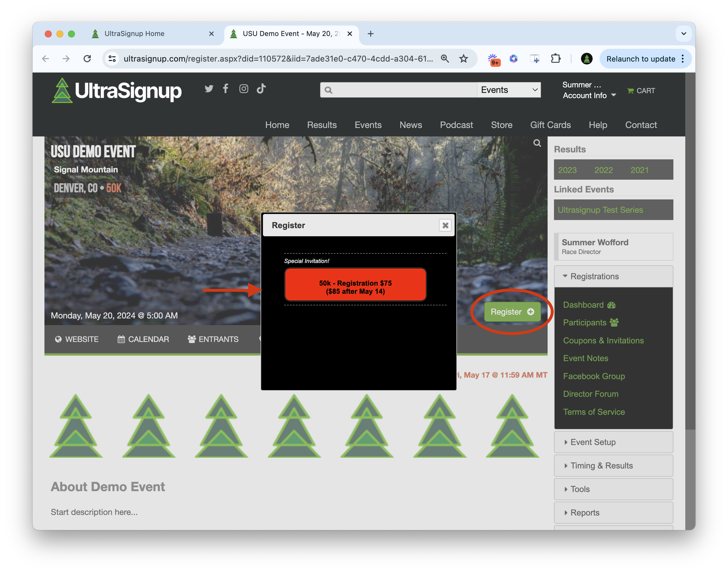Image resolution: width=728 pixels, height=573 pixels.
Task: Open the Account Info dropdown
Action: click(x=589, y=95)
